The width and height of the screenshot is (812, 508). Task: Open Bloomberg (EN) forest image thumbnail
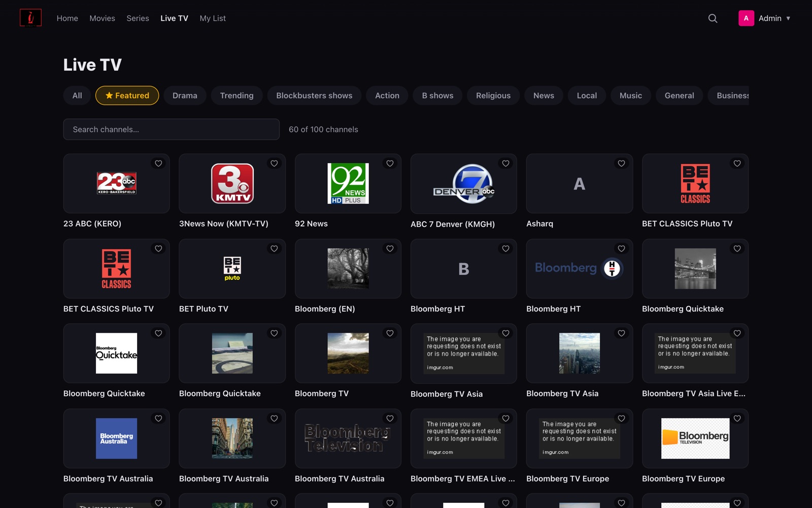tap(348, 269)
